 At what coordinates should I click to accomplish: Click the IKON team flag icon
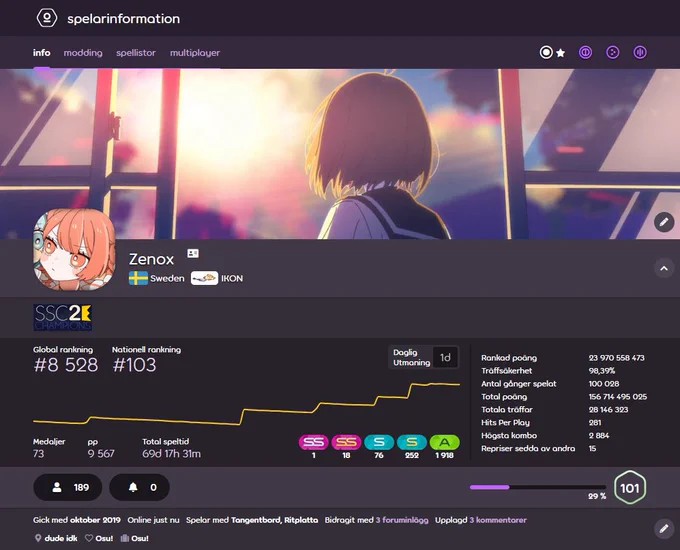coord(204,278)
